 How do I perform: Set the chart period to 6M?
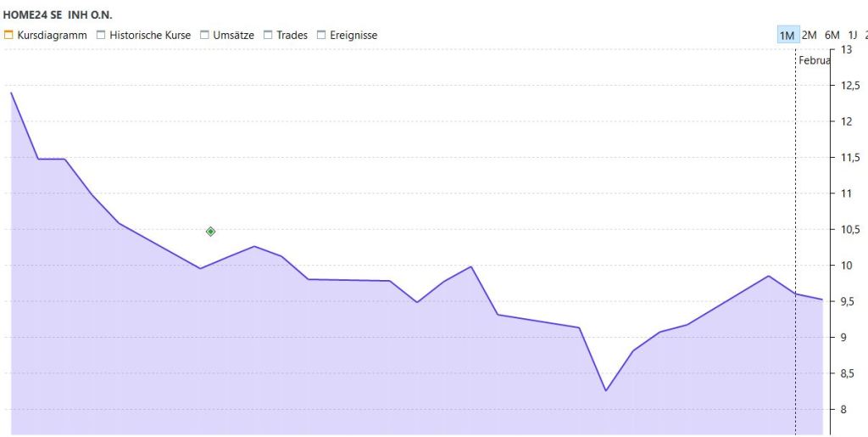click(x=832, y=35)
